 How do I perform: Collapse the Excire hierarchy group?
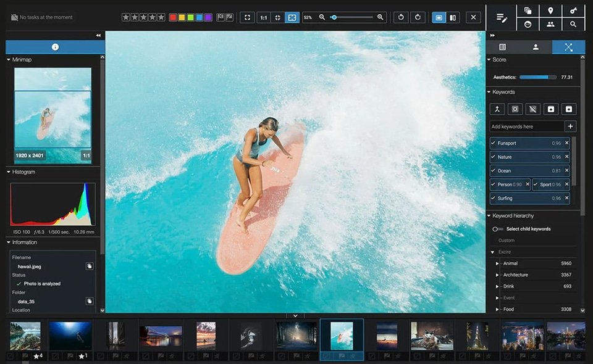click(492, 252)
